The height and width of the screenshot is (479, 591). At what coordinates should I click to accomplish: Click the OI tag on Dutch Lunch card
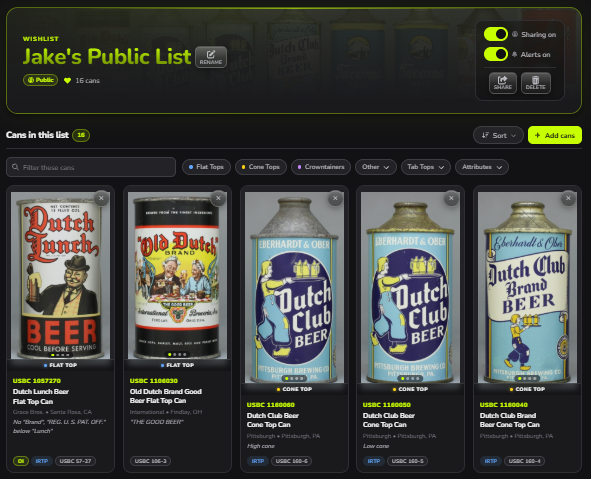[21, 461]
